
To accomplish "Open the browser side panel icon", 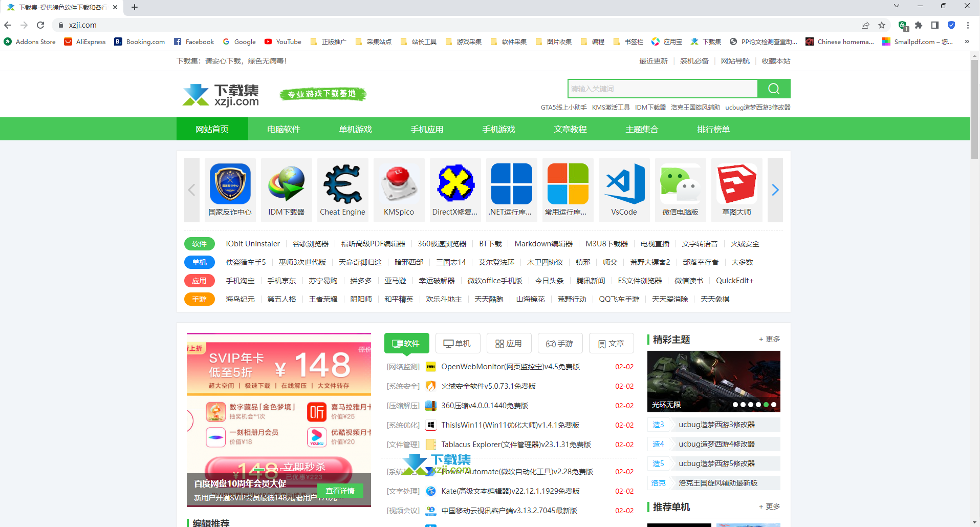I will 935,25.
